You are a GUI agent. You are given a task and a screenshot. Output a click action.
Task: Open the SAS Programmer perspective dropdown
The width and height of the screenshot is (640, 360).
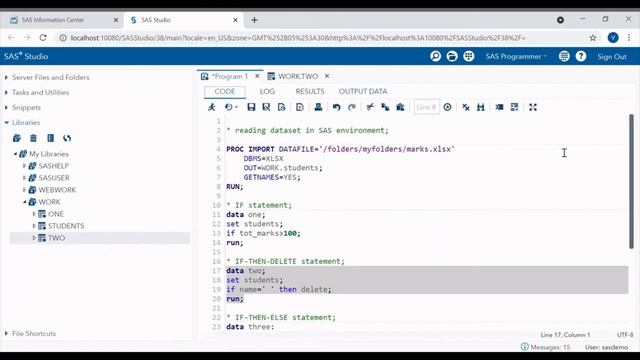click(x=516, y=56)
